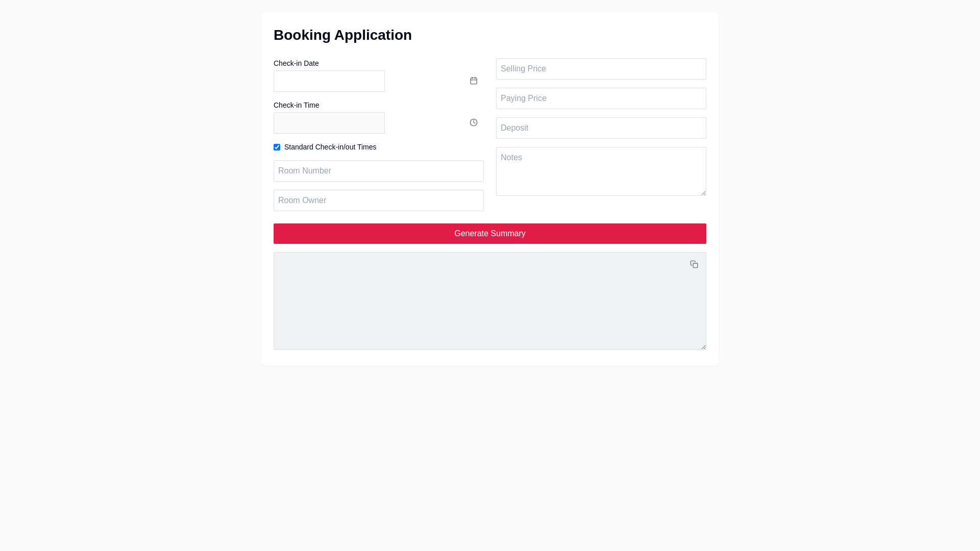
Task: Select the Deposit input field
Action: [x=601, y=128]
